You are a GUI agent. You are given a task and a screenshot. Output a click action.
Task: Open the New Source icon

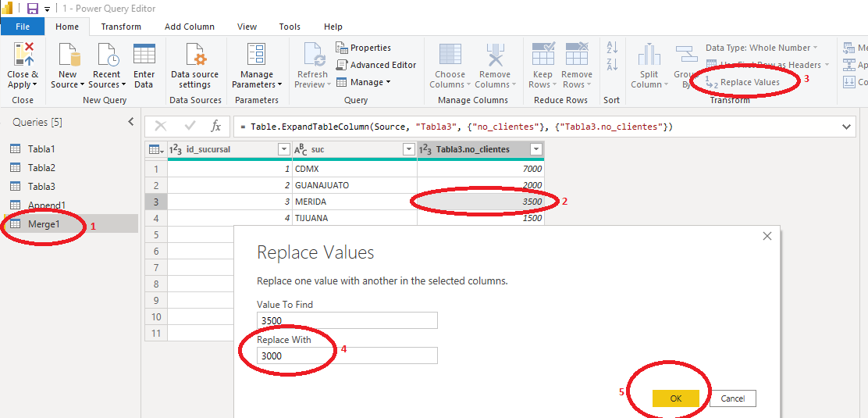pyautogui.click(x=69, y=56)
